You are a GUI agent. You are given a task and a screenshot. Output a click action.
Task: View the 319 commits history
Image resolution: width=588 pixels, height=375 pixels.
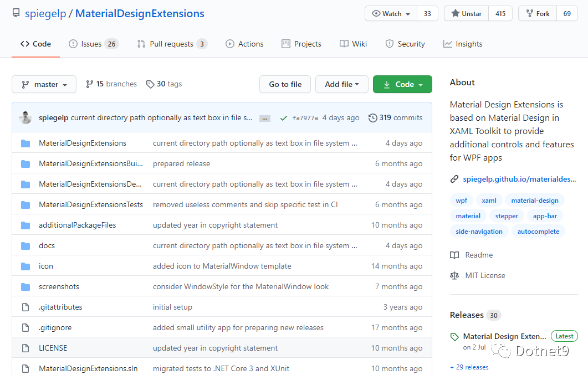395,117
